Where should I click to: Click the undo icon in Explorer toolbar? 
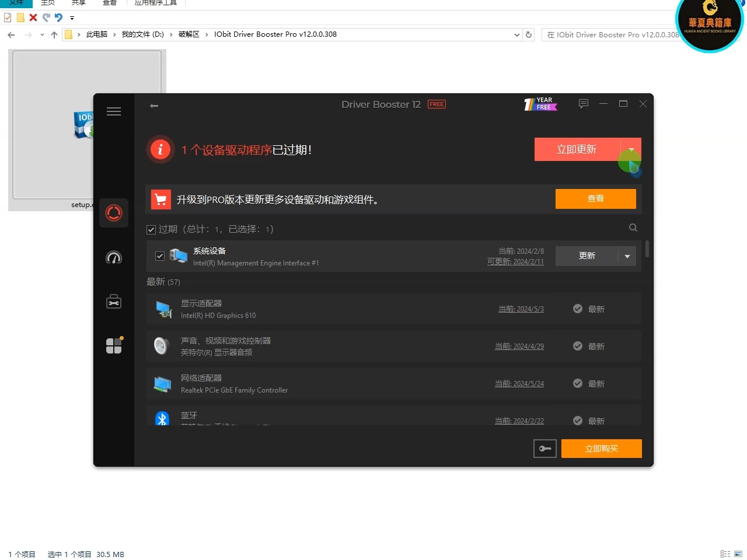click(59, 17)
